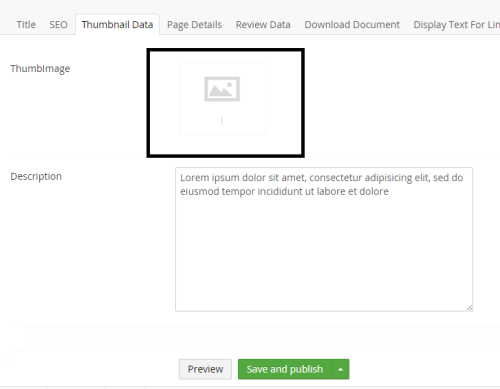This screenshot has height=389, width=500.
Task: Open the Display Text For Lin tab
Action: click(457, 25)
